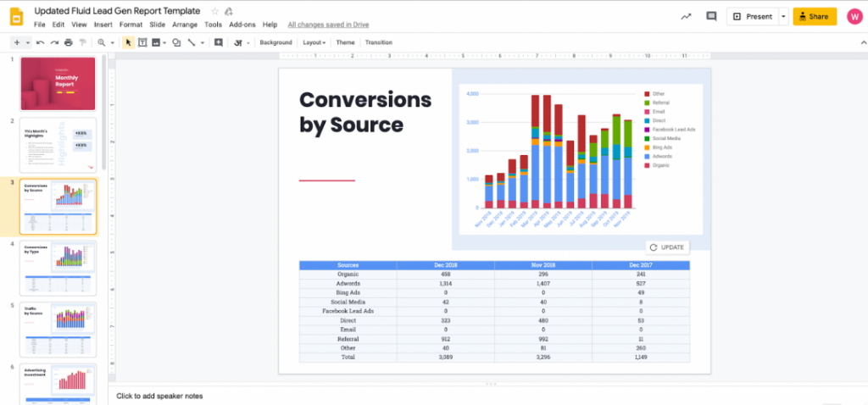Click the Add comment toolbar icon
The image size is (868, 405).
click(219, 42)
